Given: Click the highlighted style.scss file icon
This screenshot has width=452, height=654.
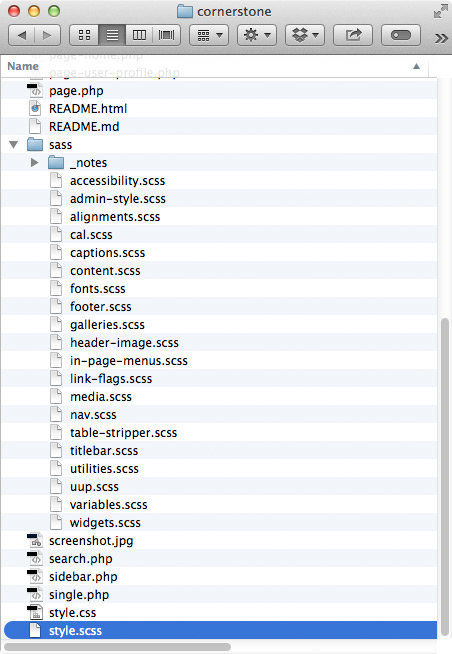Looking at the screenshot, I should click(35, 630).
